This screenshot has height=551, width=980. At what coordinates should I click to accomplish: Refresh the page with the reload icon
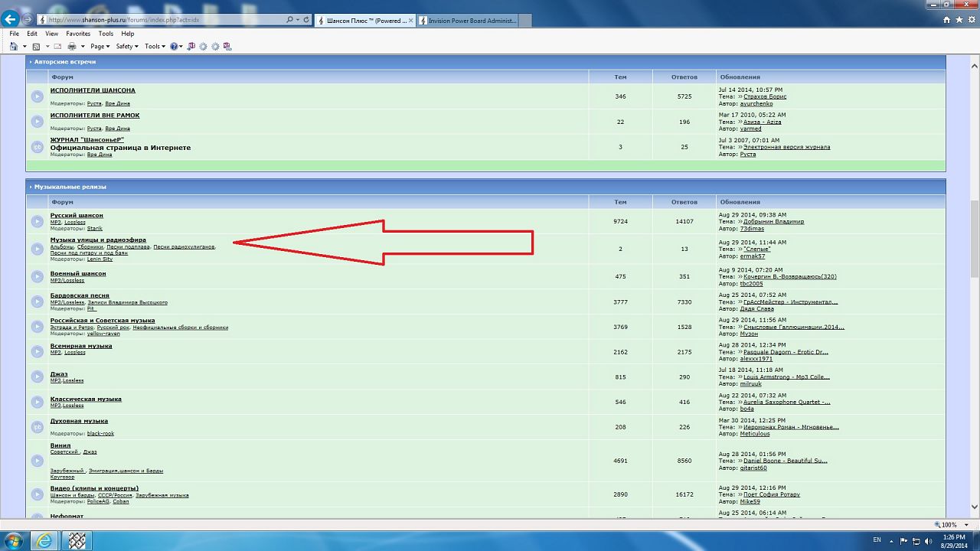pos(307,20)
